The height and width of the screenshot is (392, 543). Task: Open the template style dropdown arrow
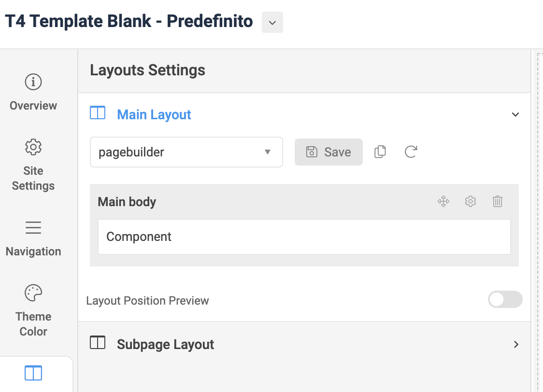pyautogui.click(x=272, y=23)
